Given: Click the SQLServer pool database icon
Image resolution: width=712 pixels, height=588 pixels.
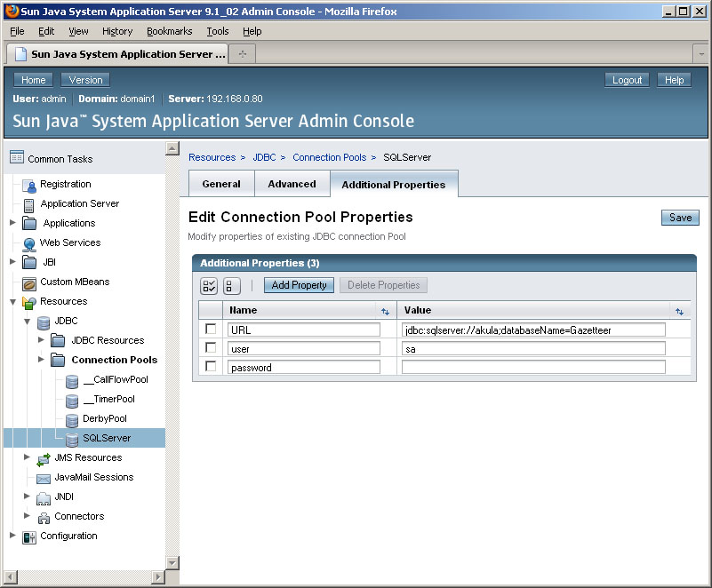Looking at the screenshot, I should [72, 440].
